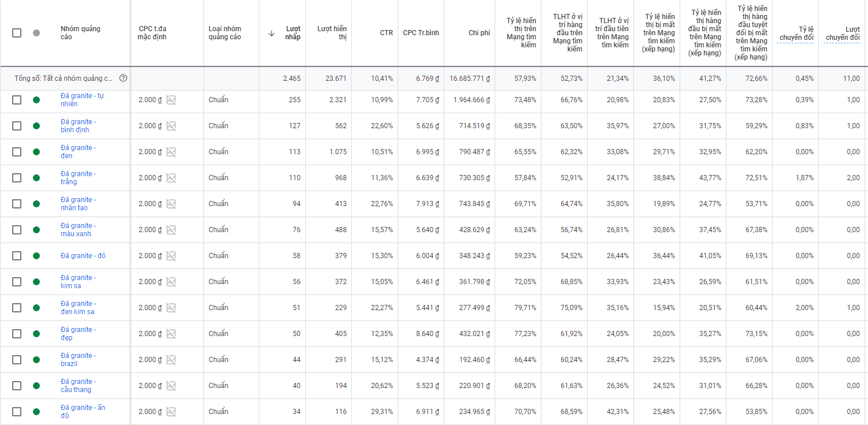Tick checkbox for Đá granite - đen row
The width and height of the screenshot is (868, 425).
[x=17, y=152]
